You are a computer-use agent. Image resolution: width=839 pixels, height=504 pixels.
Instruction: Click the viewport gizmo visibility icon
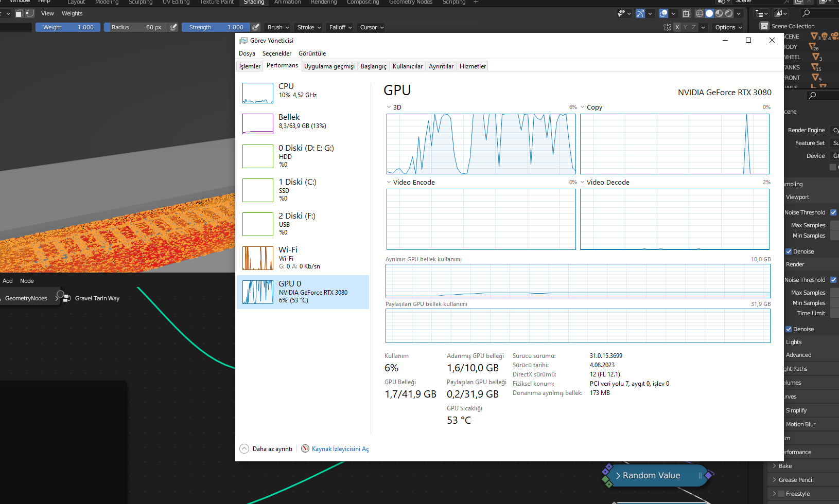tap(640, 13)
